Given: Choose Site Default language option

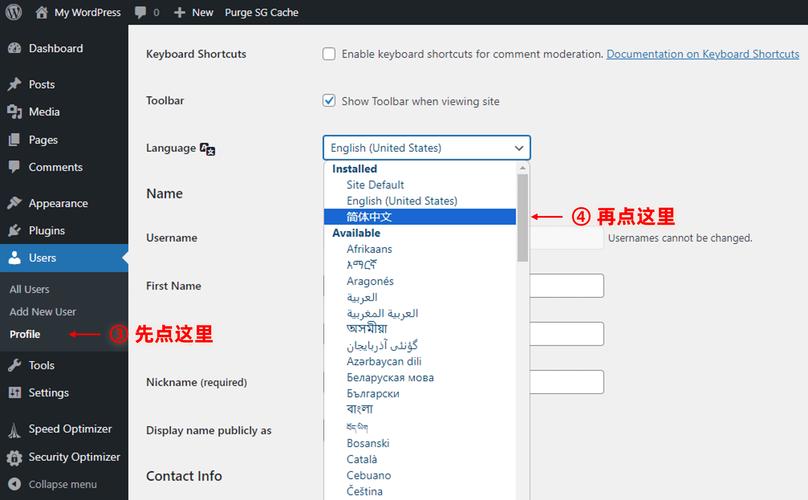Looking at the screenshot, I should pyautogui.click(x=375, y=185).
